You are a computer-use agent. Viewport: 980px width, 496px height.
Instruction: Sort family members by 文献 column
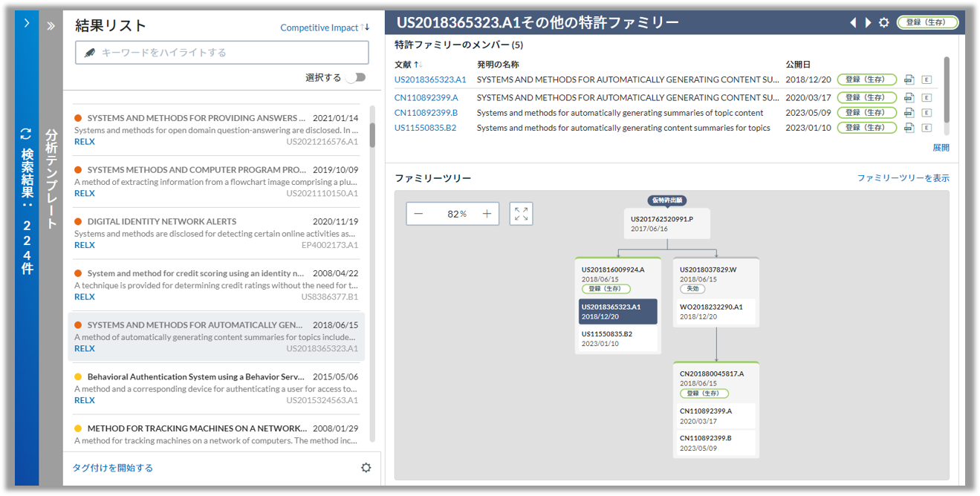pyautogui.click(x=408, y=65)
